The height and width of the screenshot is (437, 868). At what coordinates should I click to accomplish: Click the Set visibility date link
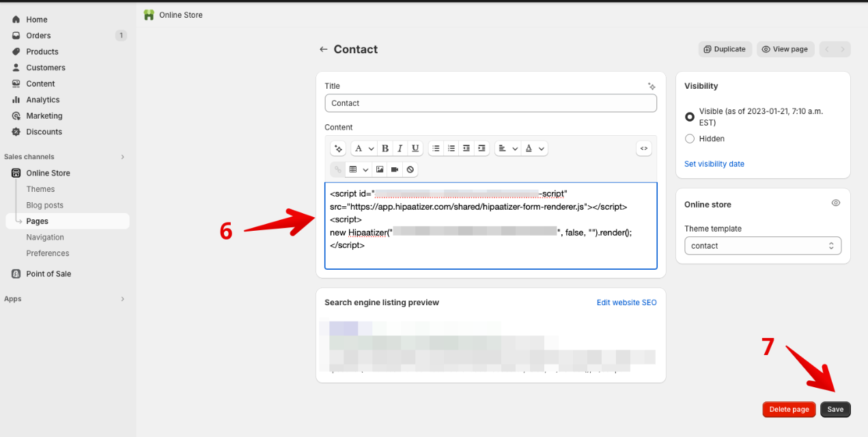[x=714, y=163]
